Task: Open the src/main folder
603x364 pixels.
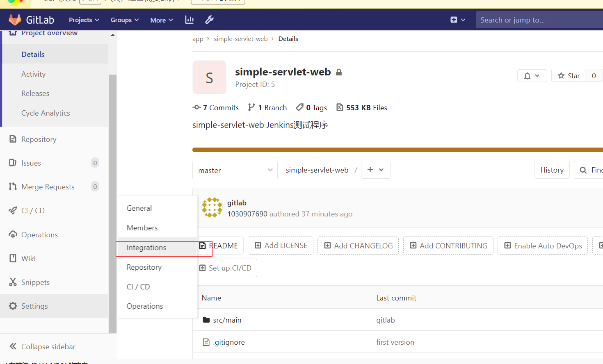Action: pos(227,320)
